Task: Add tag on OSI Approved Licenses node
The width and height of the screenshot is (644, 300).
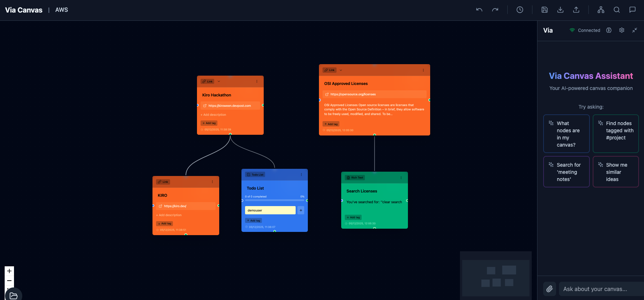Action: point(331,124)
